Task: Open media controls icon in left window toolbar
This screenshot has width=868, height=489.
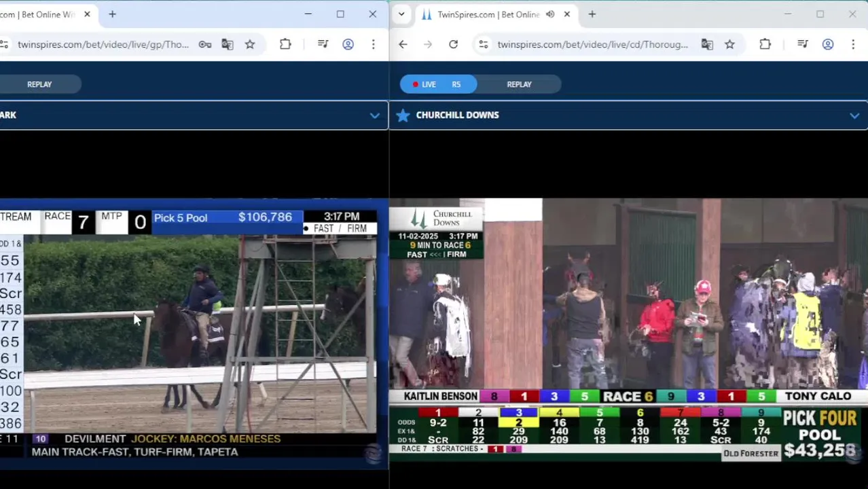Action: (x=323, y=44)
